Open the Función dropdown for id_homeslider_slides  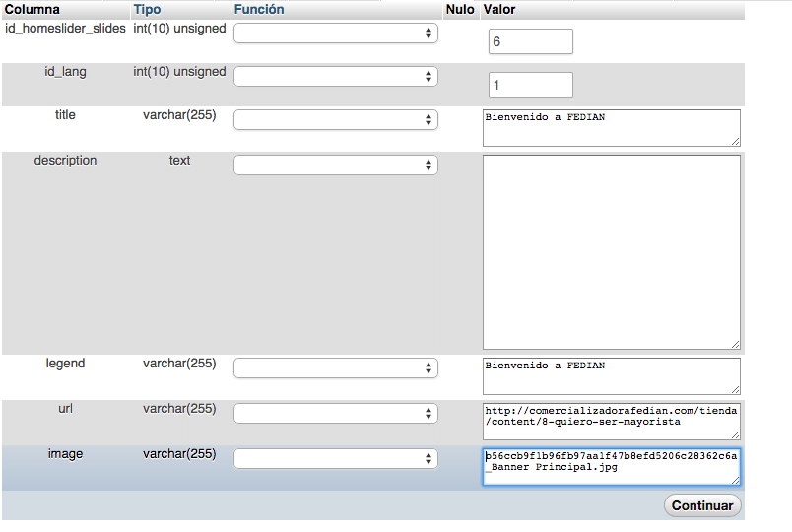[x=335, y=33]
